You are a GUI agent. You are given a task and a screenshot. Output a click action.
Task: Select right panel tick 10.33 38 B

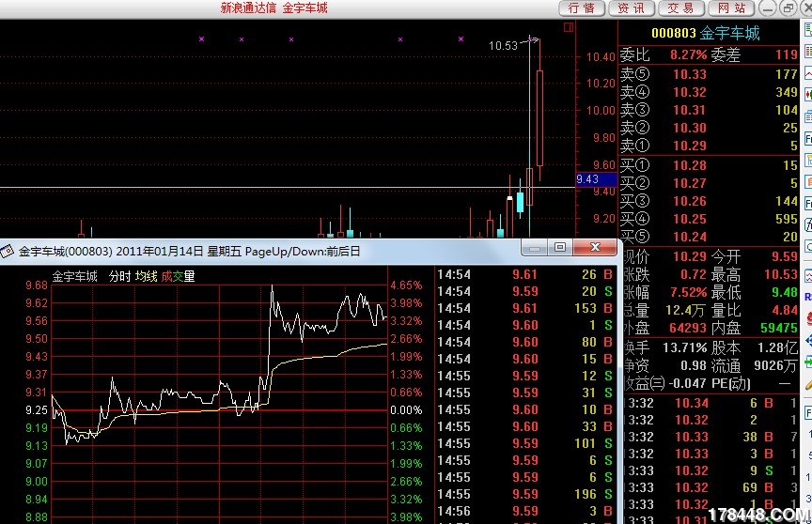click(711, 437)
